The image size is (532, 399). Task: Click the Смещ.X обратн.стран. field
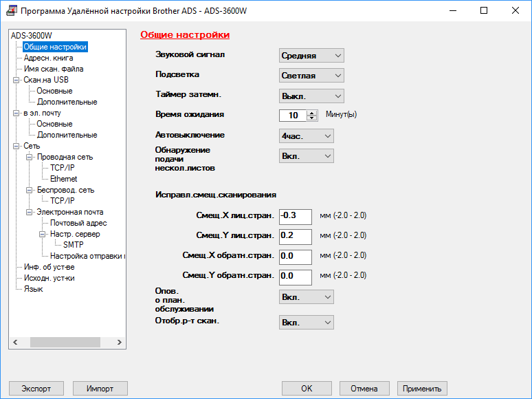click(296, 257)
